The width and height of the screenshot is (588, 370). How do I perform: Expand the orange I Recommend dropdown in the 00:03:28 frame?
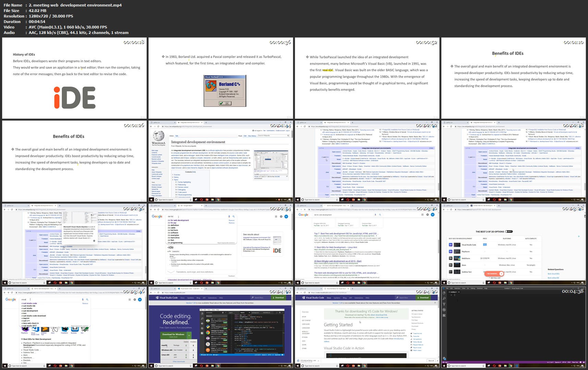point(501,274)
